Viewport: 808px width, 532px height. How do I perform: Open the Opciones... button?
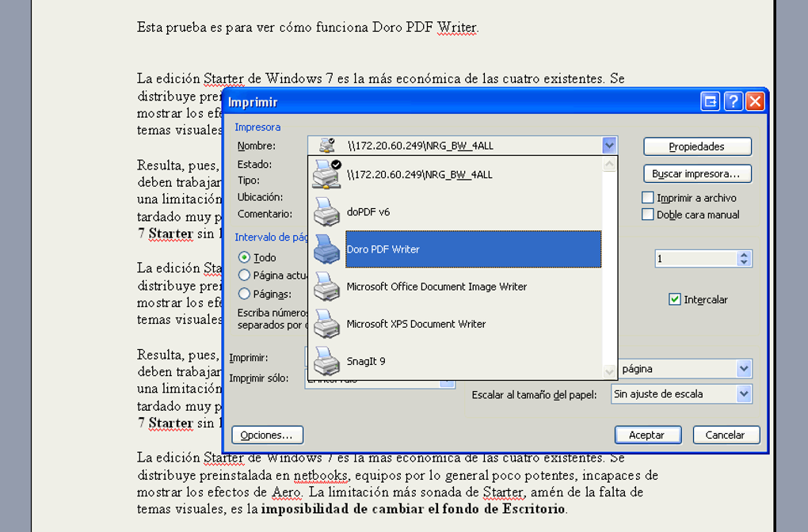point(267,435)
